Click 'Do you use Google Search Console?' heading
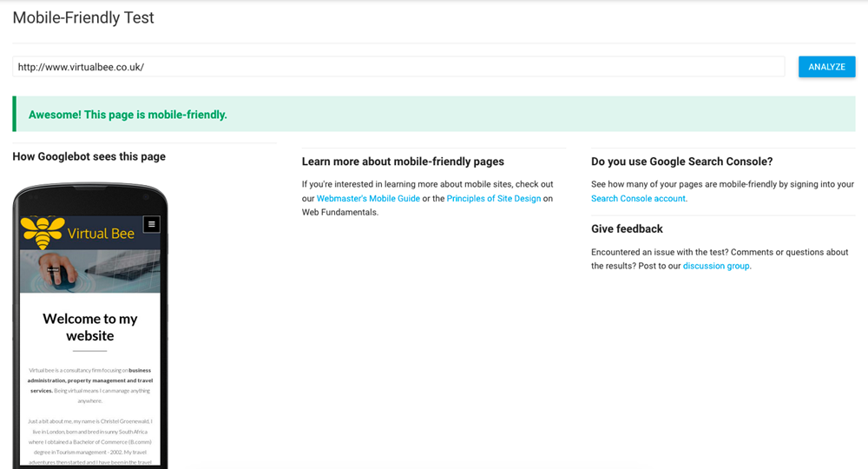Screen dimensions: 868x469 [x=682, y=162]
